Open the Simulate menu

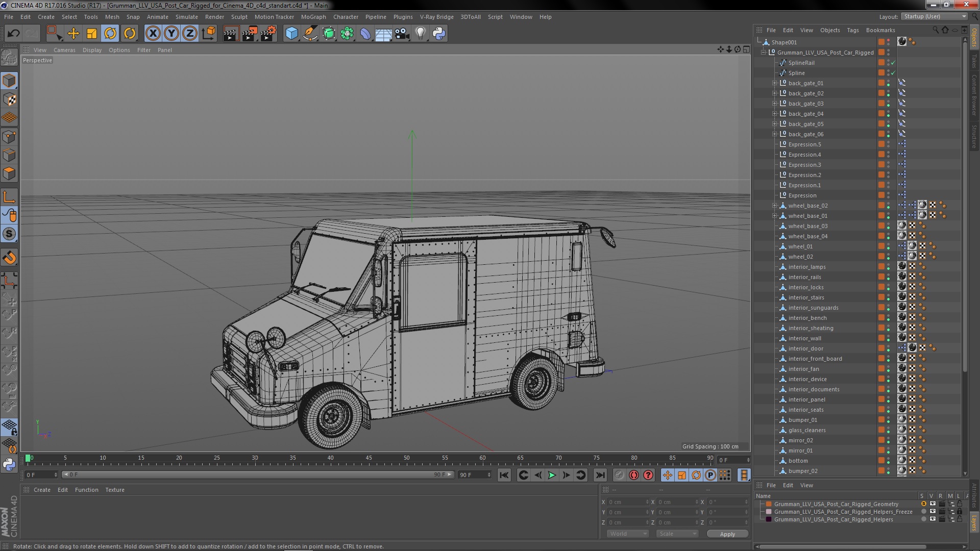click(x=186, y=17)
